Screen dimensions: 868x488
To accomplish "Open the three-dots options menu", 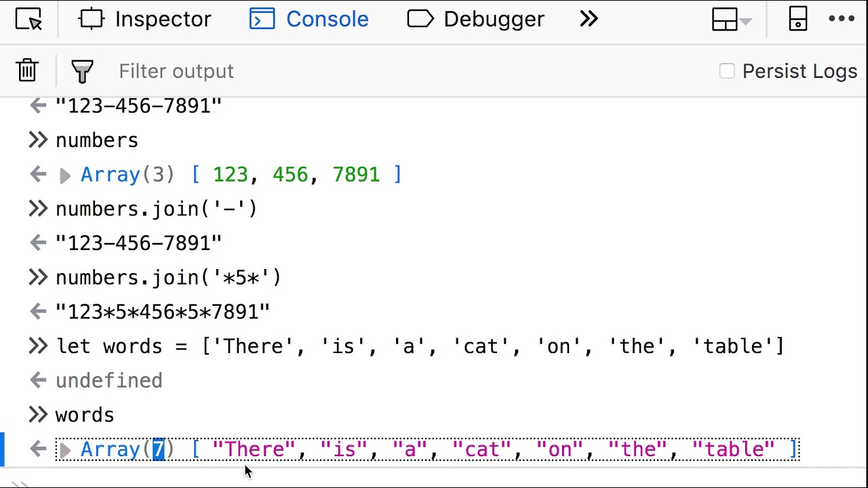I will [x=842, y=19].
